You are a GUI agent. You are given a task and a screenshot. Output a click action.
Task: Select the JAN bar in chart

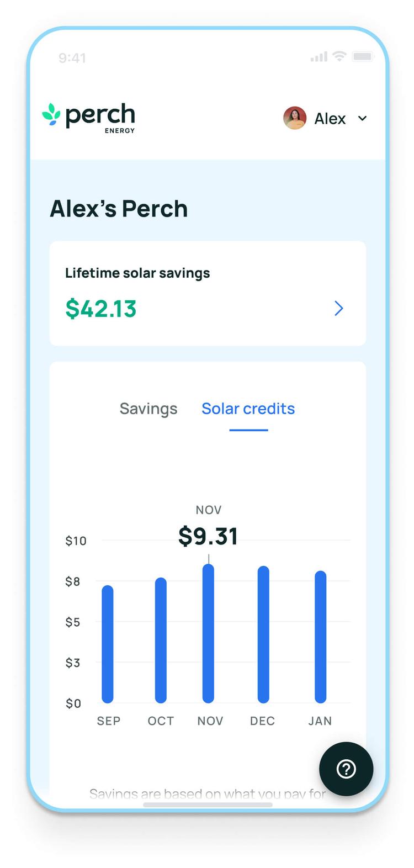click(x=320, y=637)
